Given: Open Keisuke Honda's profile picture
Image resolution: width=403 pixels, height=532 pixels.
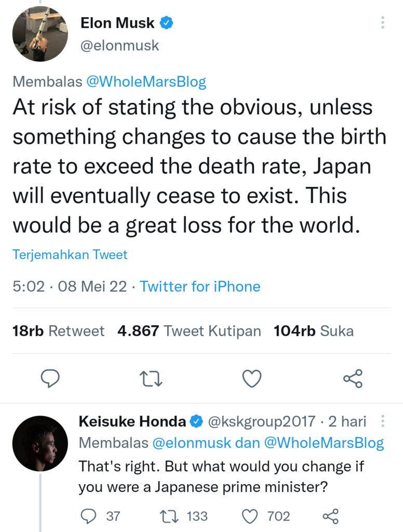Looking at the screenshot, I should pos(40,444).
